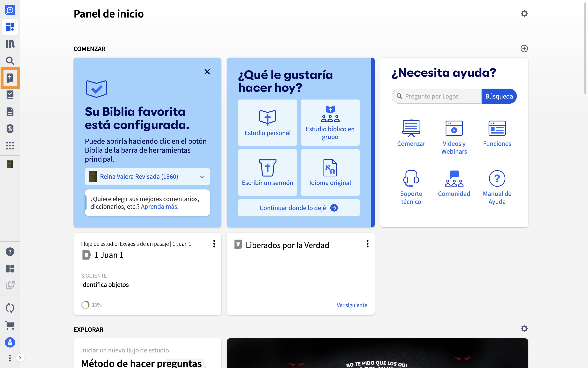Open the Home dashboard icon in sidebar
This screenshot has width=588, height=368.
10,27
